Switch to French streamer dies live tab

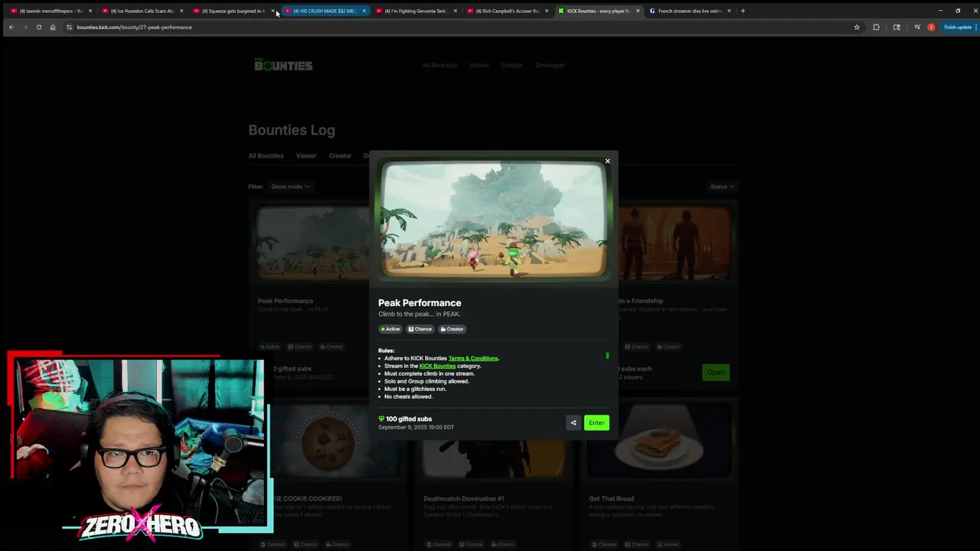689,11
